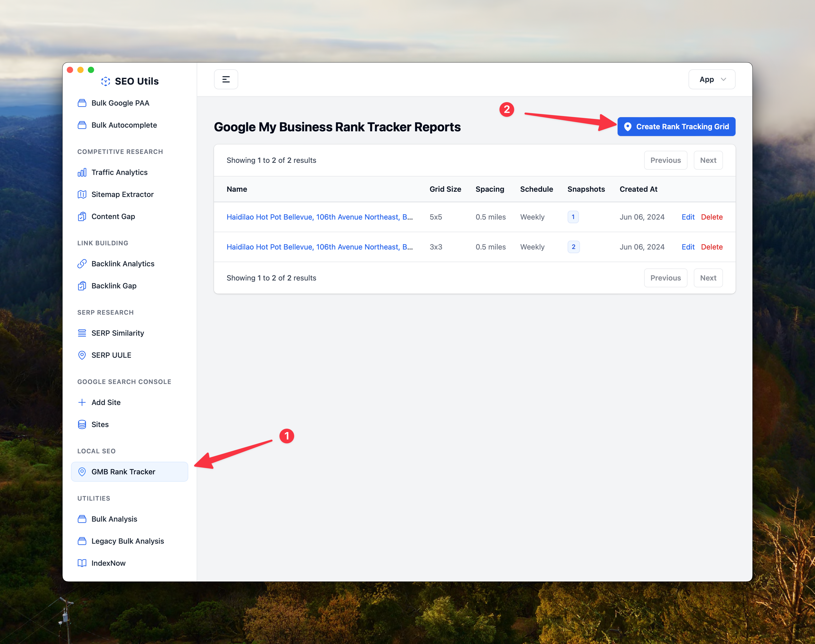Screen dimensions: 815x644
Task: Click the SERP Similarity lines icon
Action: [82, 333]
